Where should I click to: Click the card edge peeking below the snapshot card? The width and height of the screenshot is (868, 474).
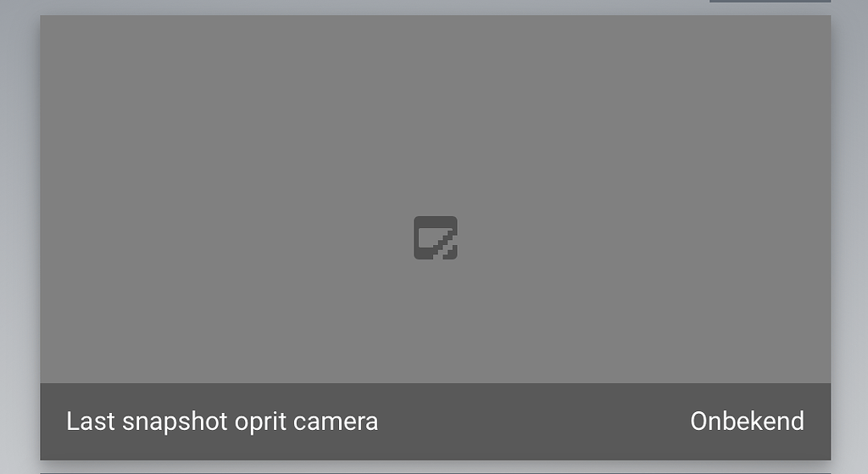pos(435,473)
